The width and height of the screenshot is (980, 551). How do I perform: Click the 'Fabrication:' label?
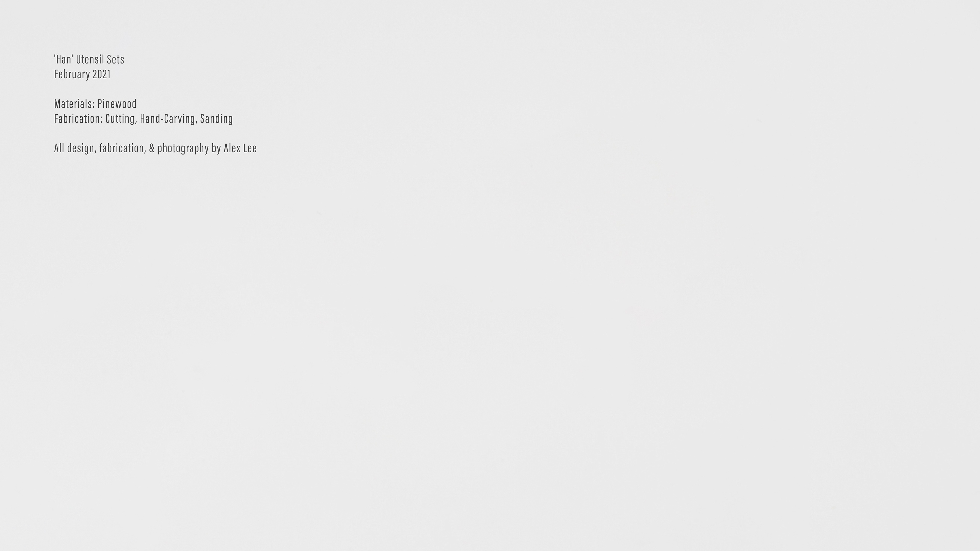(x=78, y=118)
